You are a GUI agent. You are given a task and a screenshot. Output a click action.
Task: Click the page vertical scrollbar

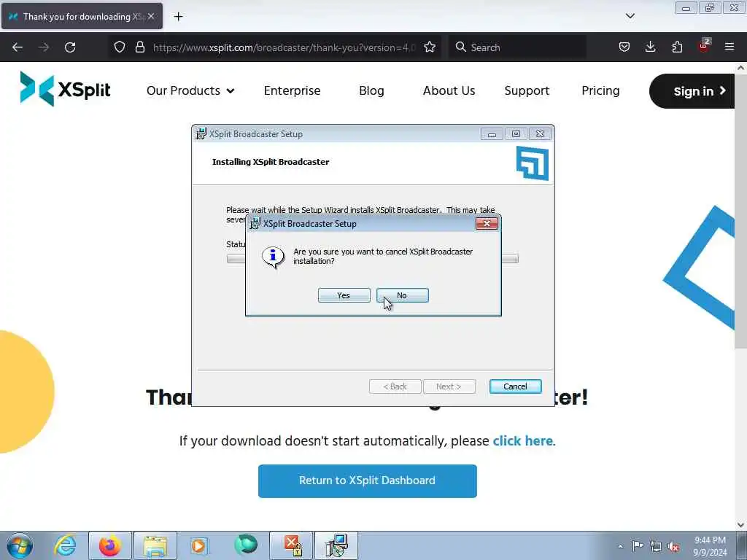740,212
